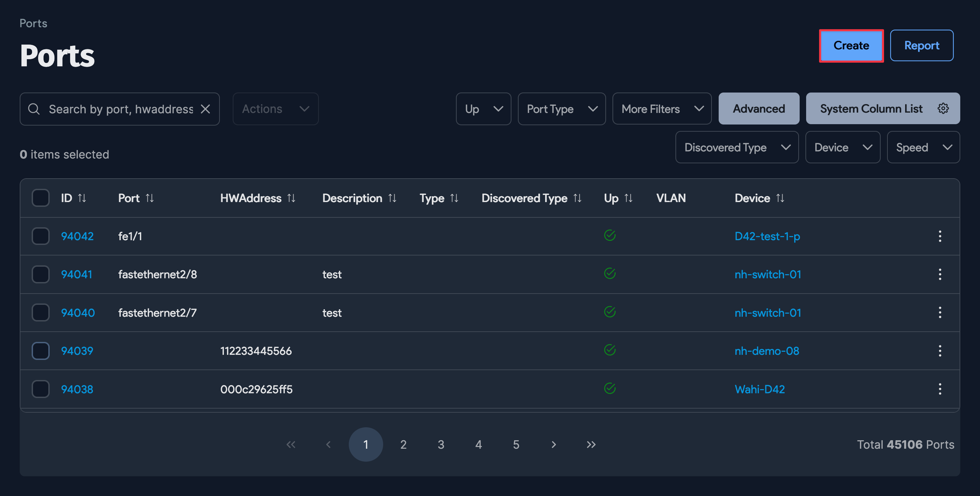Click the green up-status icon for port 94038
This screenshot has height=496, width=980.
click(610, 389)
